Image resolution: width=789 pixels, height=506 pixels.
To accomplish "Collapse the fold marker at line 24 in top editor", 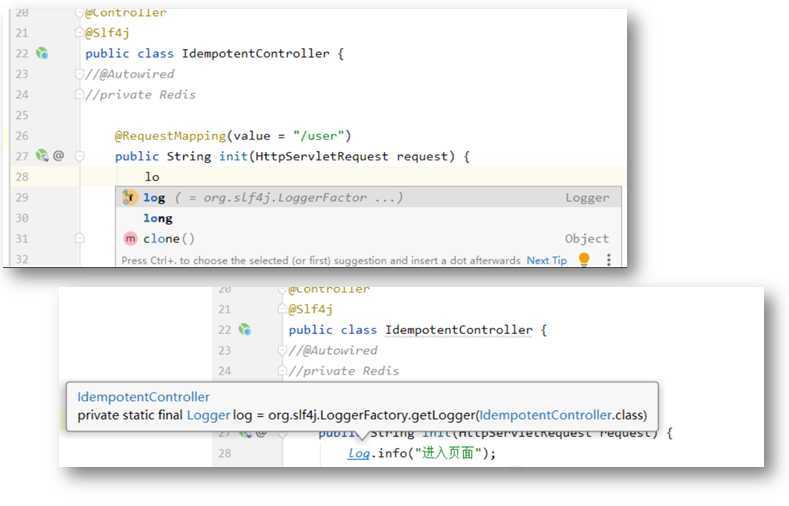I will coord(79,95).
